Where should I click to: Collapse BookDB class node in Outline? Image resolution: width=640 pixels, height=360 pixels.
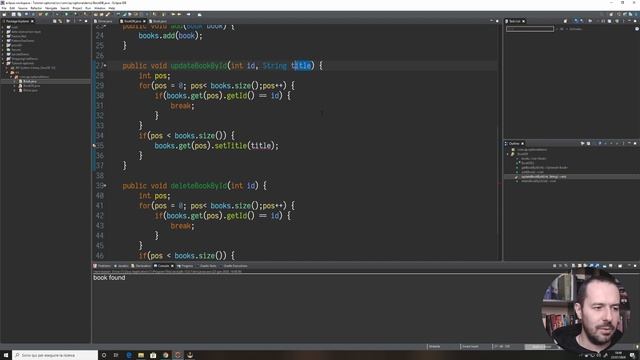coord(507,154)
